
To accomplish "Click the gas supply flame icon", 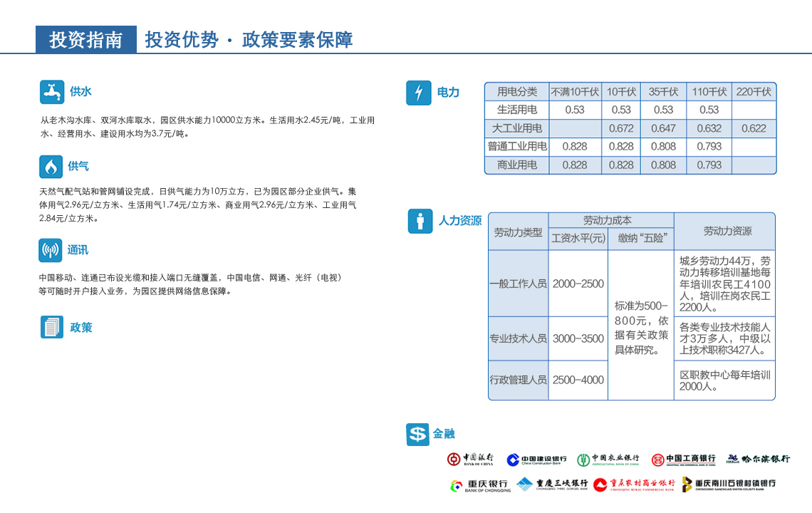I will point(51,167).
